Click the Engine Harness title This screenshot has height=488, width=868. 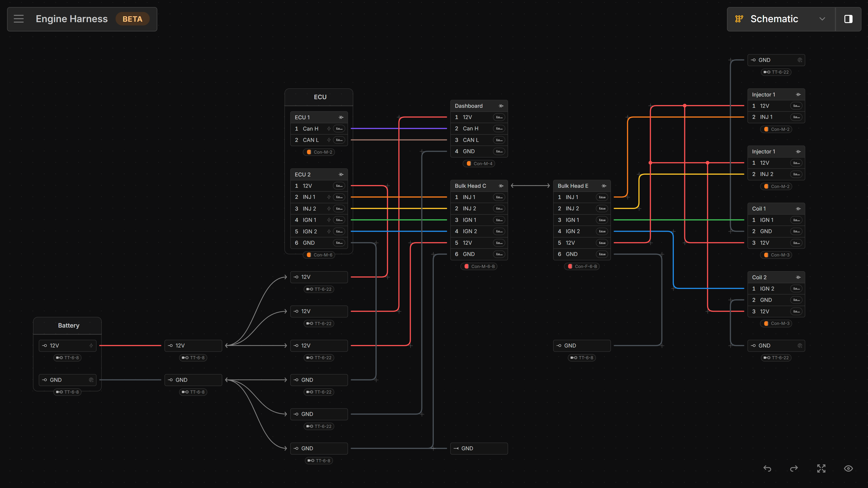72,19
